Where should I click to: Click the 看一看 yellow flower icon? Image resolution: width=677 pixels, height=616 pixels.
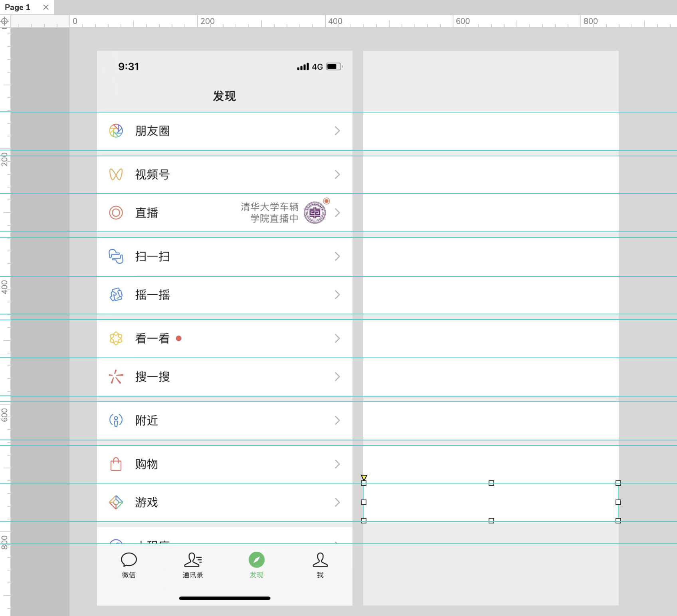[116, 338]
